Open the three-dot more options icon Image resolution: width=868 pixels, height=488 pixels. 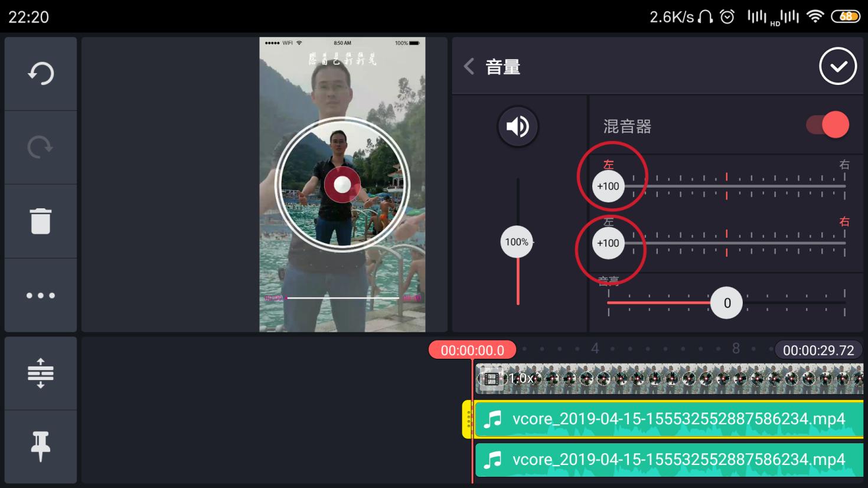pos(40,295)
